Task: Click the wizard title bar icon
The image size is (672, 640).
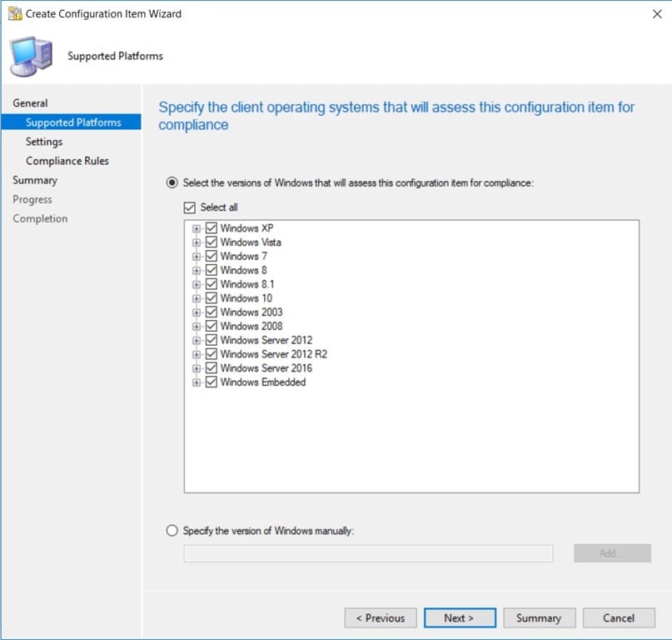Action: click(15, 13)
